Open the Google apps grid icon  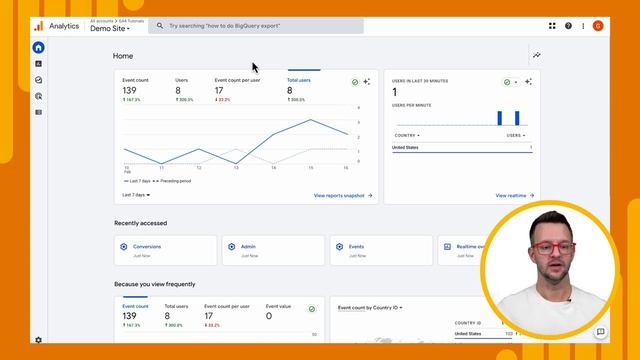552,26
